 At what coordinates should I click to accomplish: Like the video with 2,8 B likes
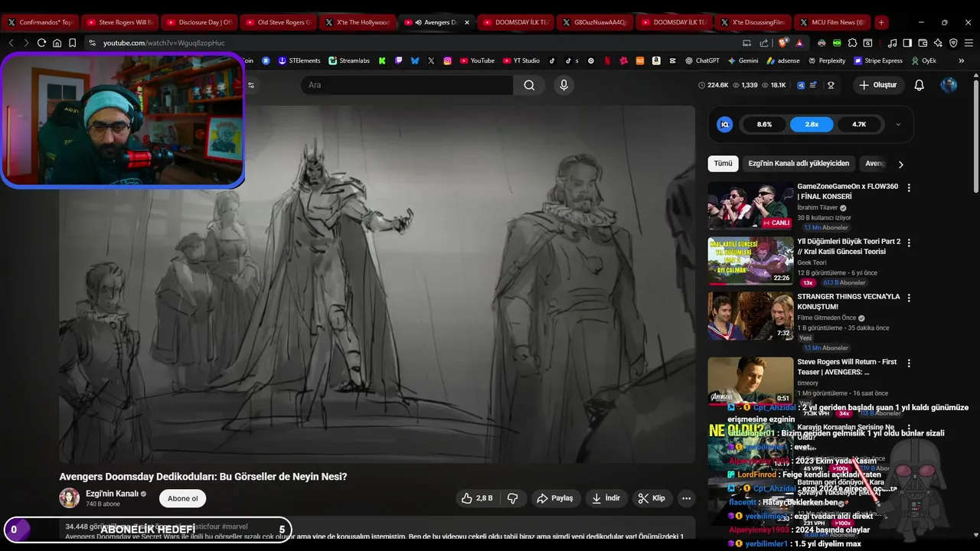[476, 498]
